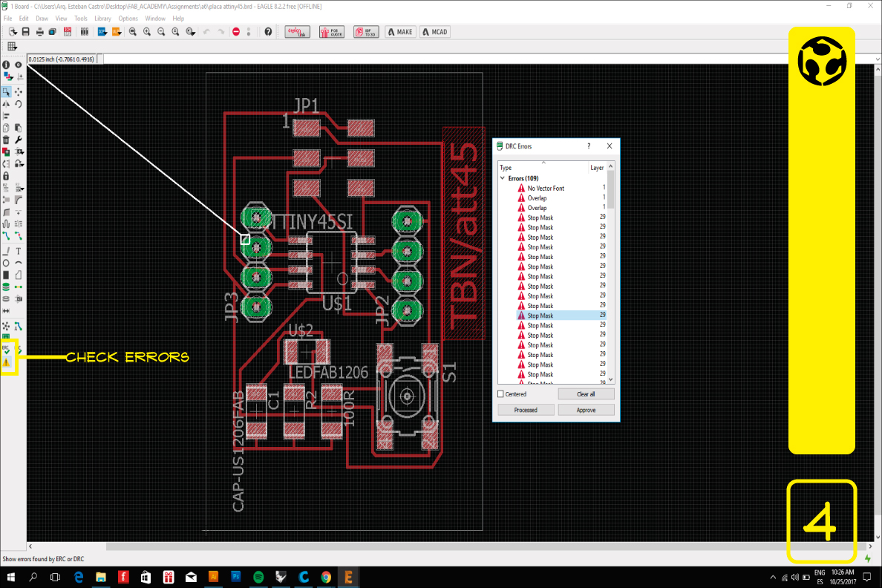Click the Save icon in the top toolbar
The width and height of the screenshot is (882, 588).
[x=26, y=32]
